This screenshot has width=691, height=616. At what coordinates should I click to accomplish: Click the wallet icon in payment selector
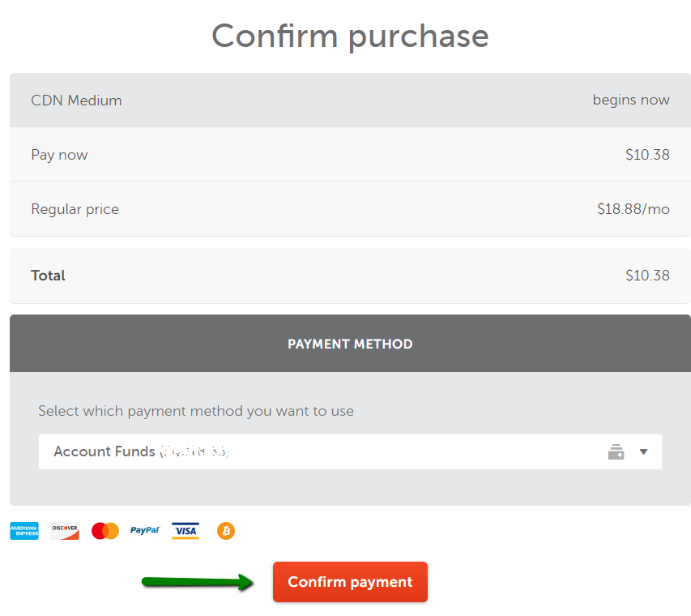pos(616,452)
